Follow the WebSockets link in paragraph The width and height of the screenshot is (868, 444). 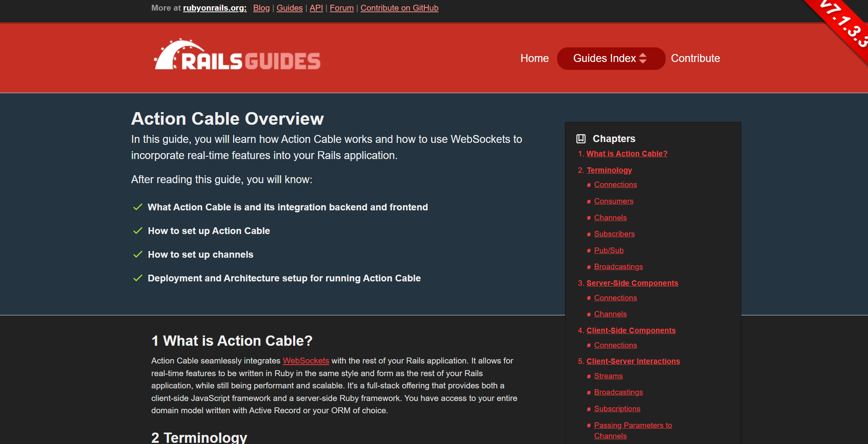[x=306, y=361]
